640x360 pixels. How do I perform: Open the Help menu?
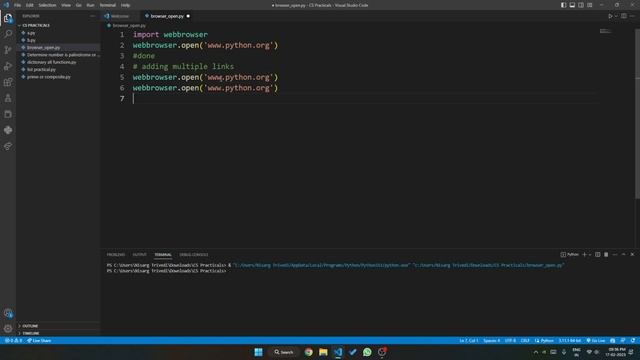click(x=125, y=5)
